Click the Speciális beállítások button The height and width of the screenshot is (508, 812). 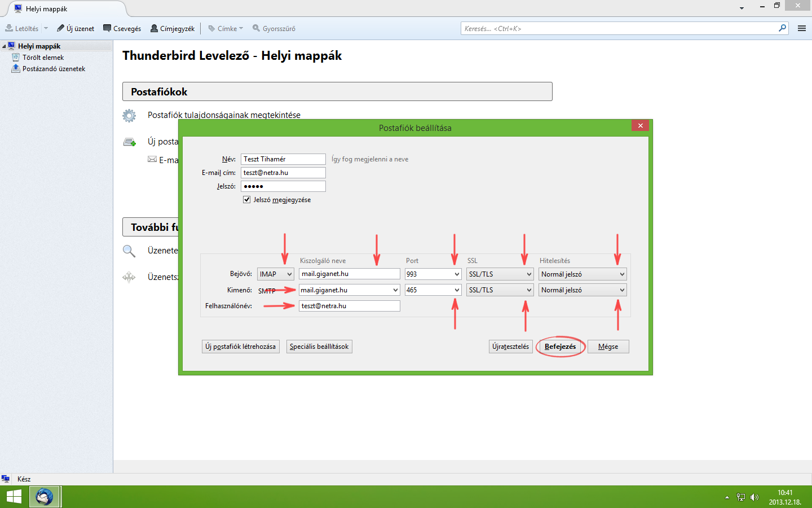point(319,347)
